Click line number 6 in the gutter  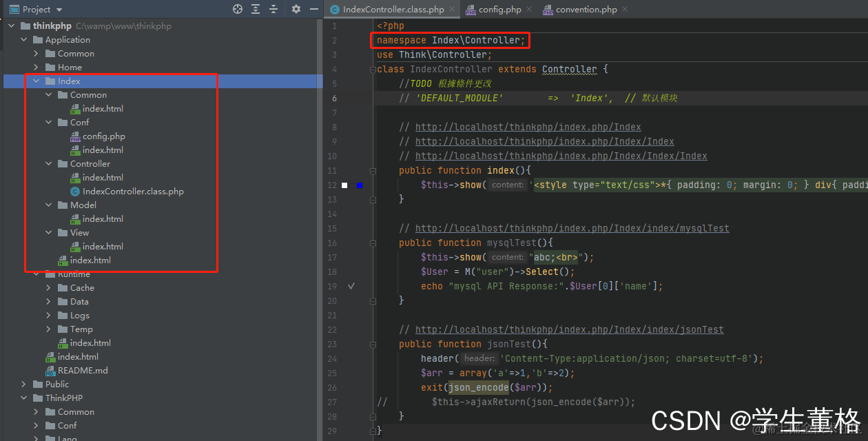[x=335, y=98]
